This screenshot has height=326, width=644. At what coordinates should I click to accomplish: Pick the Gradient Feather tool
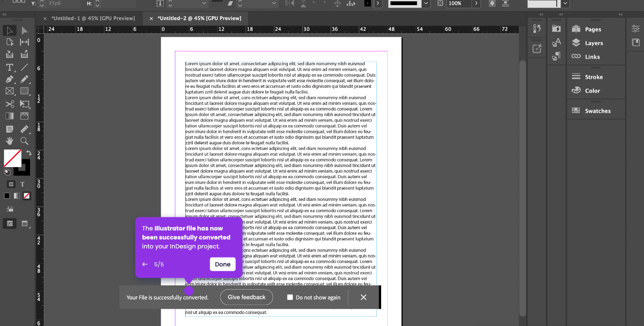[x=24, y=116]
